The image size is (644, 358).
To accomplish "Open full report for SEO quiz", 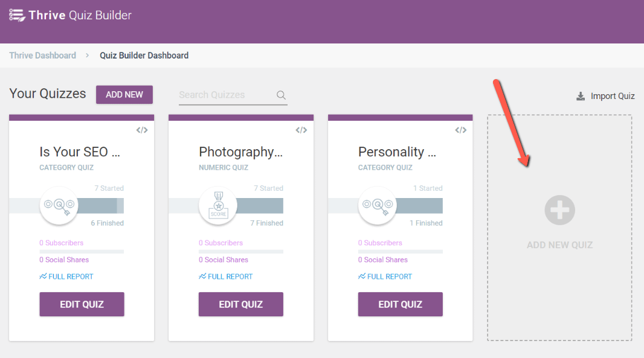I will coord(66,276).
